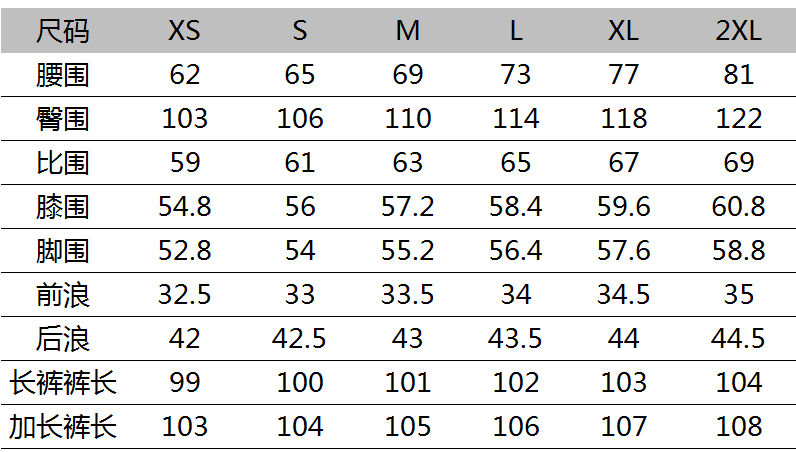
Task: Click the 尺码 header cell
Action: click(63, 31)
